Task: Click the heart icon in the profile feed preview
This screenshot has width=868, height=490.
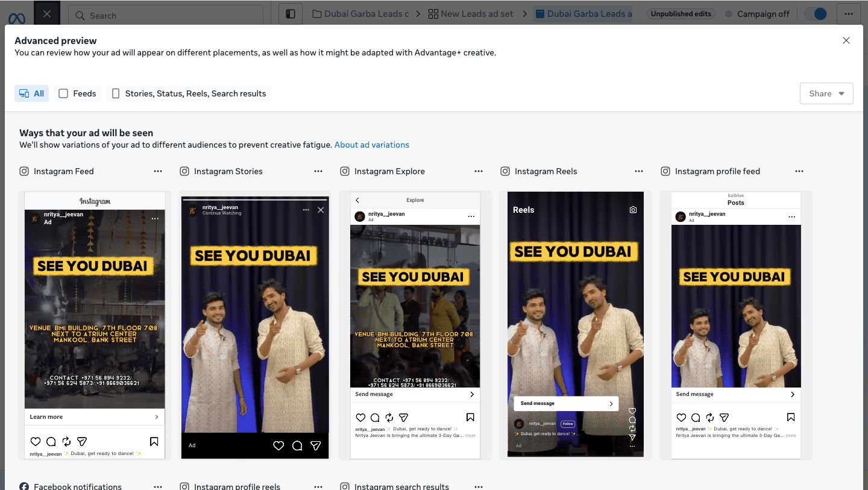Action: (x=681, y=417)
